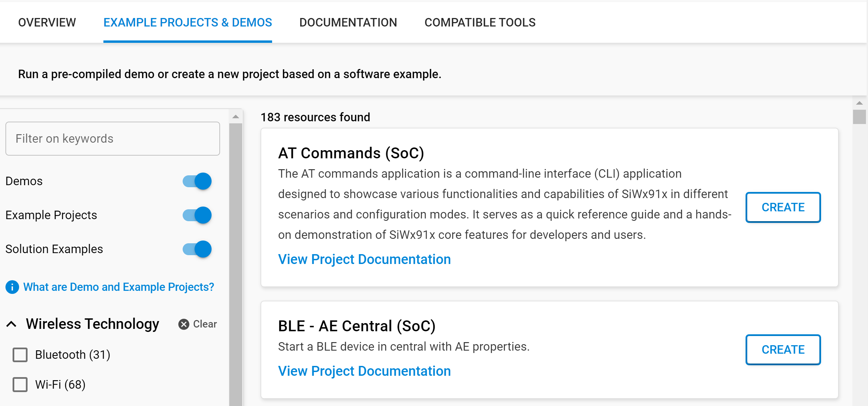Switch to the Overview tab
868x406 pixels.
[x=47, y=22]
